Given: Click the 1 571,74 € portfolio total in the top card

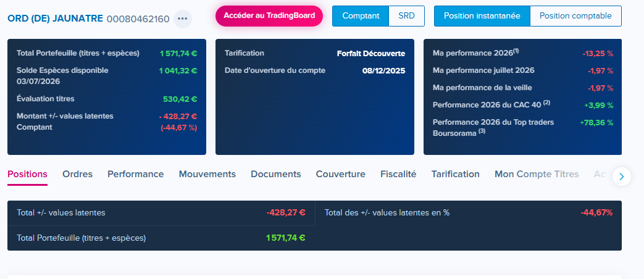Looking at the screenshot, I should pyautogui.click(x=178, y=53).
